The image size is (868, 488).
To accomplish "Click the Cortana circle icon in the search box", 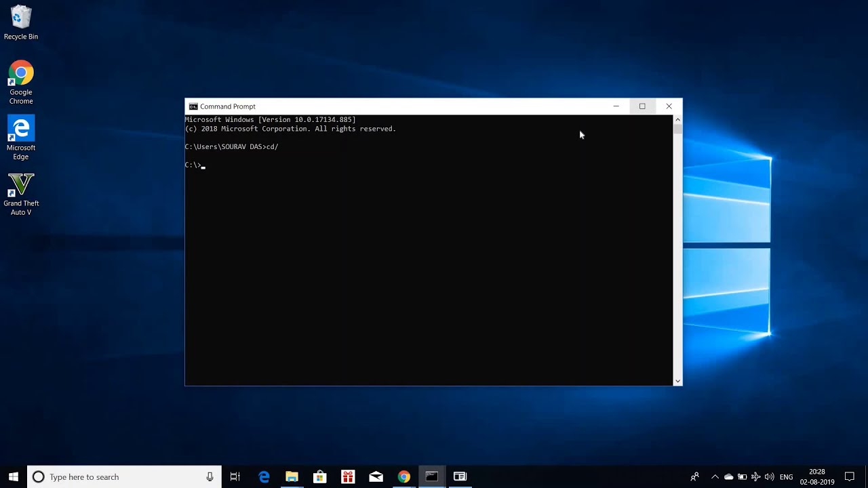I will tap(39, 476).
